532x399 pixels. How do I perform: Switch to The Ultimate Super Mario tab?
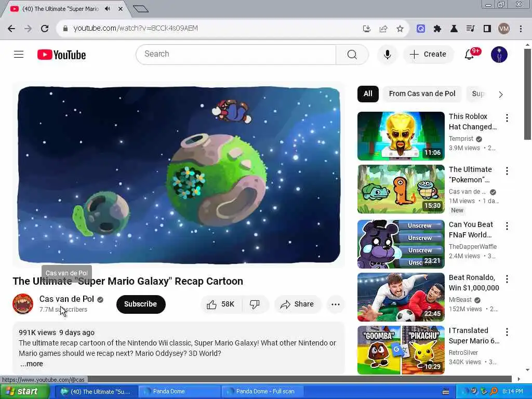point(64,9)
